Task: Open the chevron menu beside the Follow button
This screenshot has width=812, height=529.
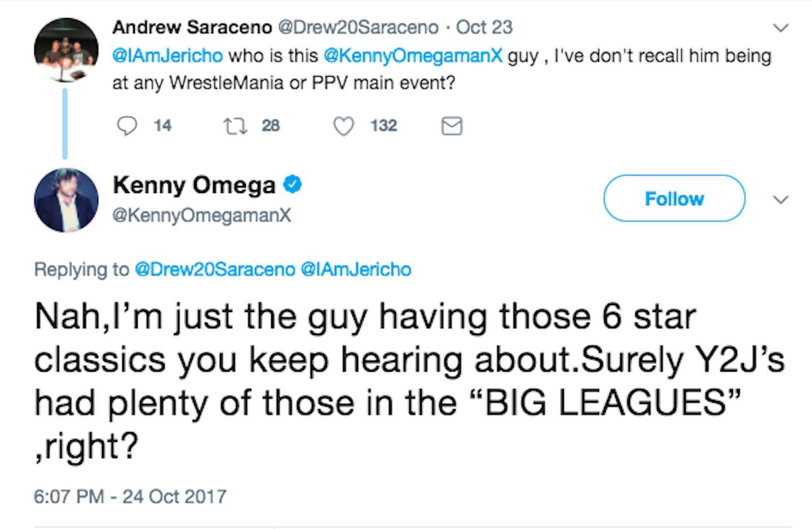Action: pos(780,200)
